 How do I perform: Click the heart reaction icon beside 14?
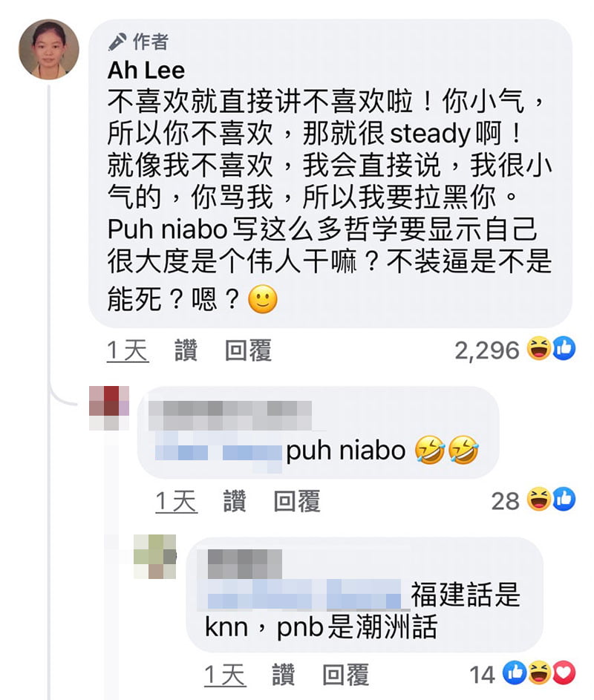pos(564,673)
